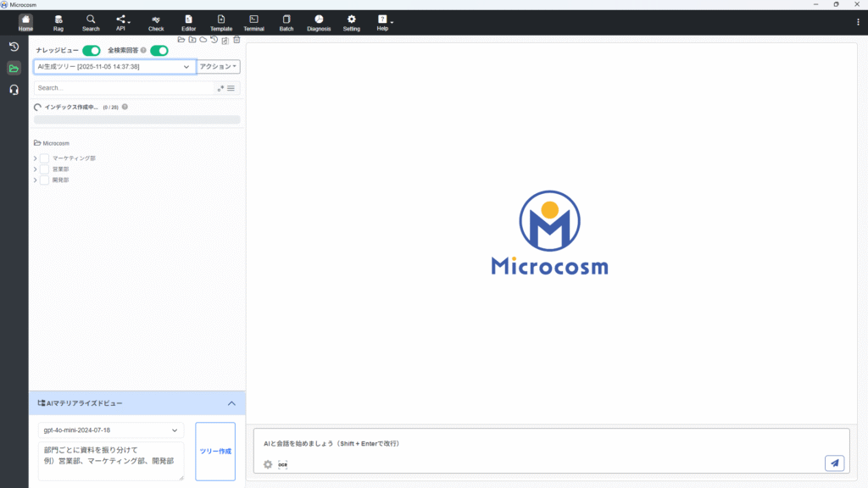The width and height of the screenshot is (868, 488).
Task: Toggle the 全検索回答 switch
Action: point(159,51)
